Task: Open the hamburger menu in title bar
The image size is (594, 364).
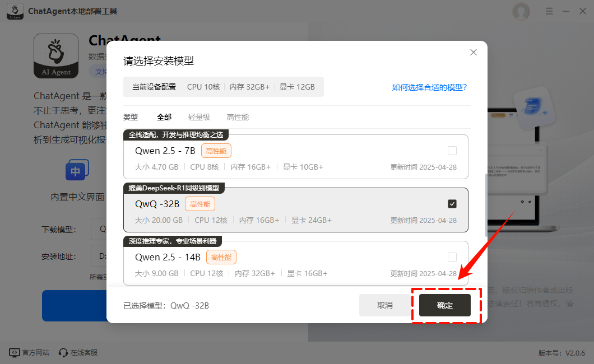Action: [549, 11]
